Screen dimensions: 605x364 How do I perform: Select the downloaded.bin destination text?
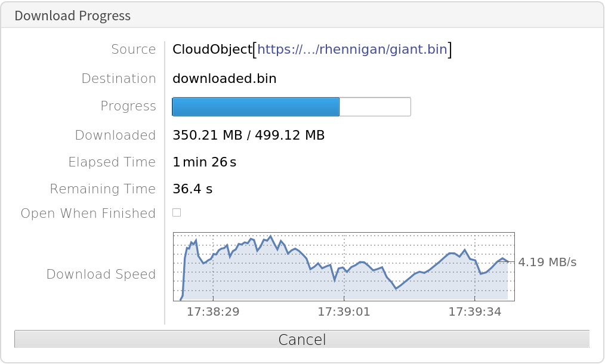(224, 79)
